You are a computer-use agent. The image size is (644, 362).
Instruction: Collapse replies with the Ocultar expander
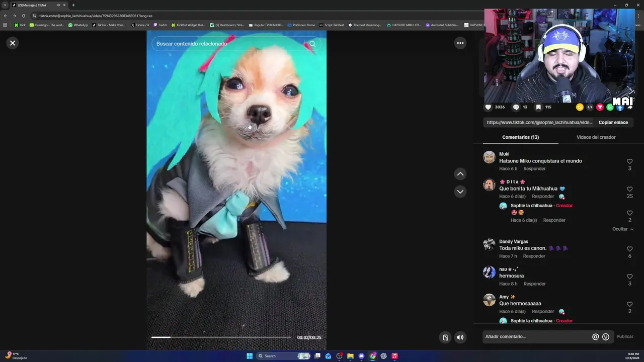pos(623,229)
